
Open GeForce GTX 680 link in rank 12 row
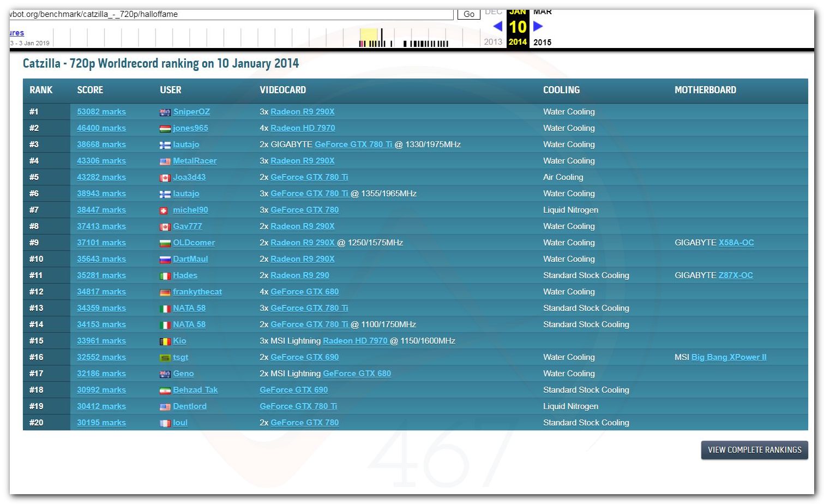click(x=304, y=292)
